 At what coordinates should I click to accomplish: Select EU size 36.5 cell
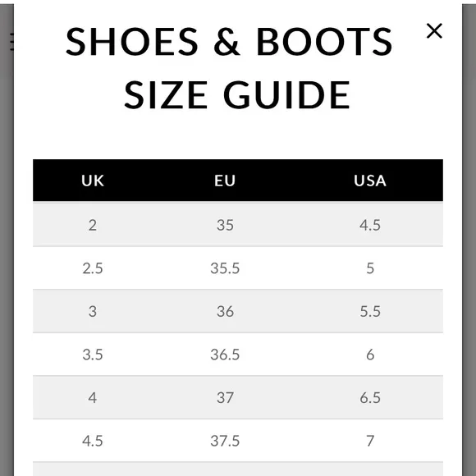[225, 355]
